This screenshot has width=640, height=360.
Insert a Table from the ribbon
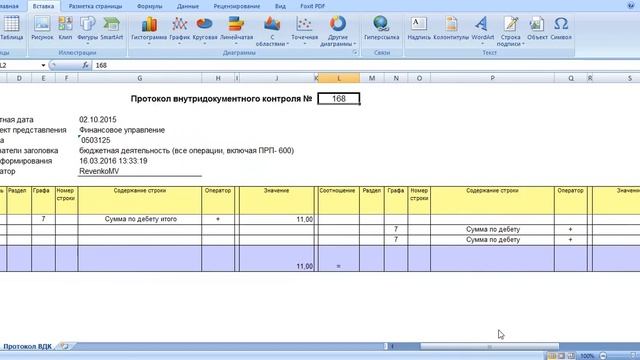coord(11,28)
